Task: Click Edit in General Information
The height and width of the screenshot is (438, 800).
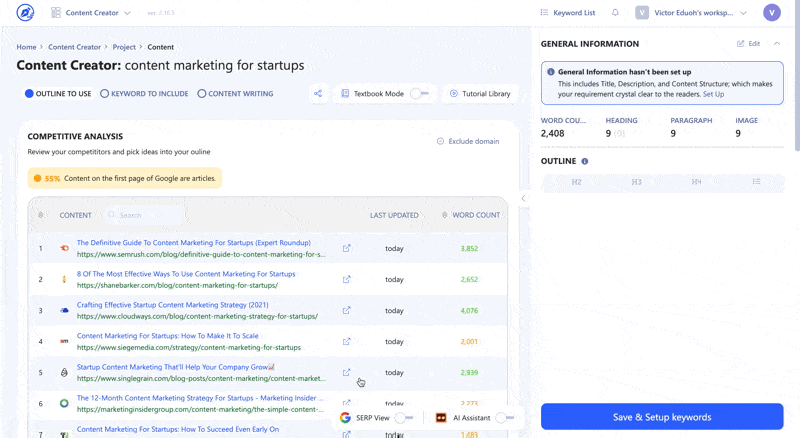Action: pos(748,43)
